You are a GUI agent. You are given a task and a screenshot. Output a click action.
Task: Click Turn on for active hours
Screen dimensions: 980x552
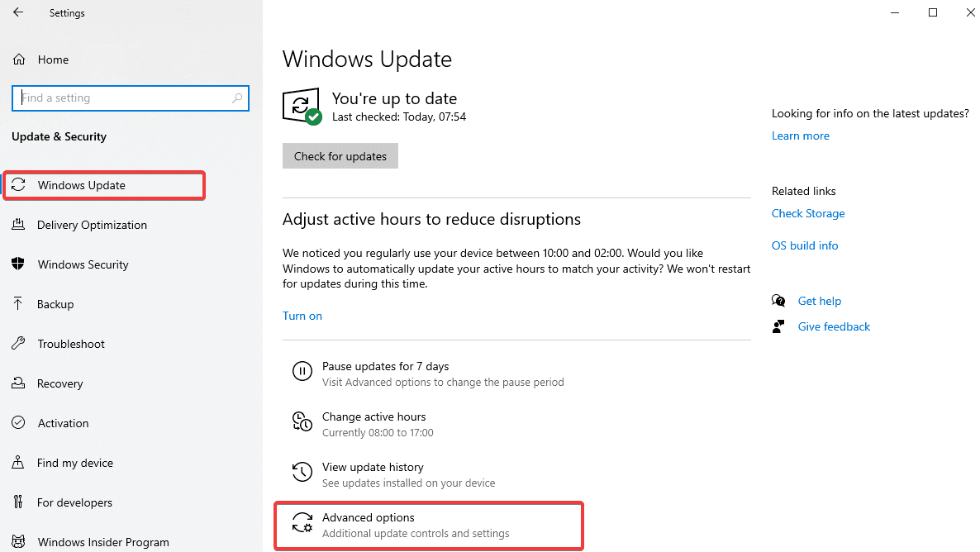click(302, 316)
